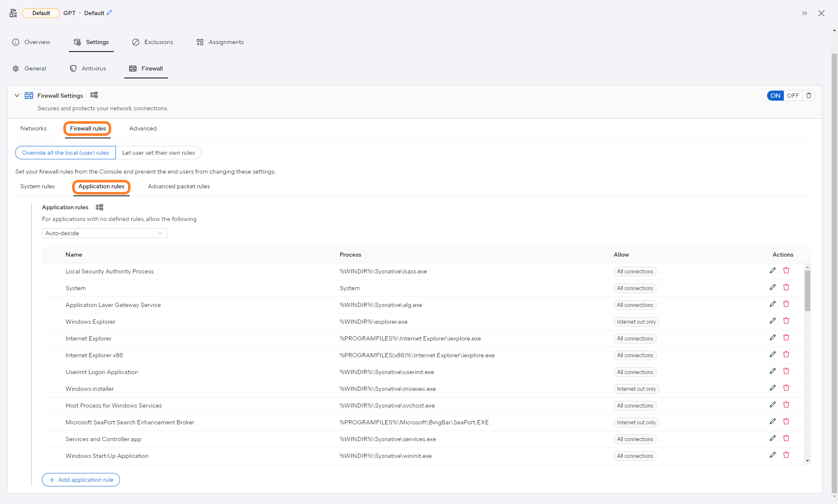Image resolution: width=838 pixels, height=504 pixels.
Task: Click the rules table scroll-down arrow
Action: pos(807,460)
